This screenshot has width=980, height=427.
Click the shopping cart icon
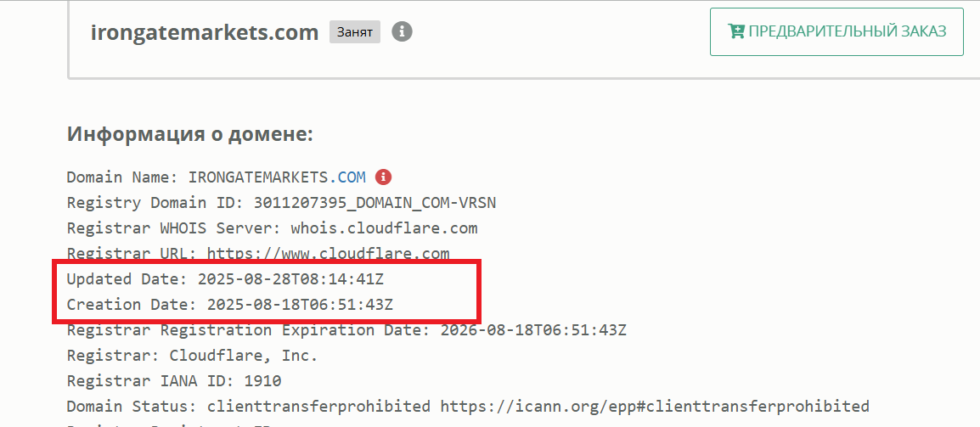click(x=736, y=32)
